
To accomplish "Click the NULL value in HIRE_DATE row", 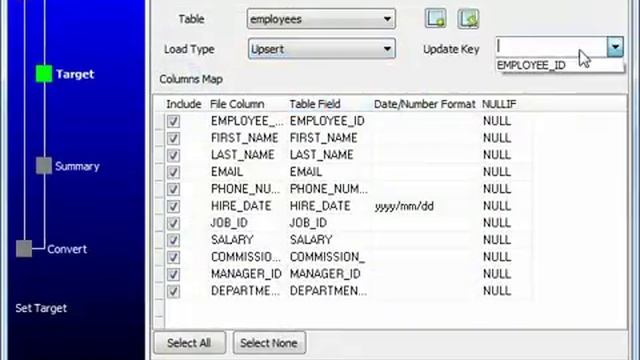I will tap(497, 206).
